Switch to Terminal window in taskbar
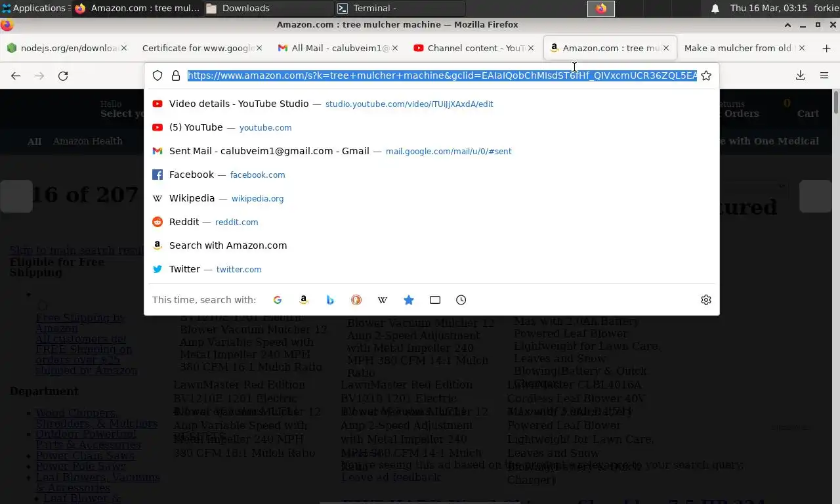Image resolution: width=840 pixels, height=504 pixels. click(x=399, y=9)
